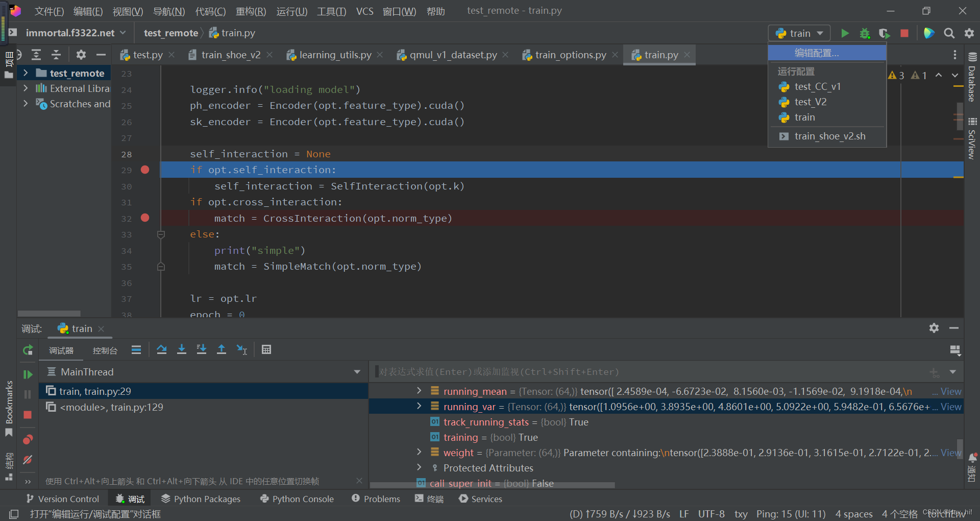This screenshot has height=521, width=980.
Task: Click the View link for running_var tensor
Action: 949,407
